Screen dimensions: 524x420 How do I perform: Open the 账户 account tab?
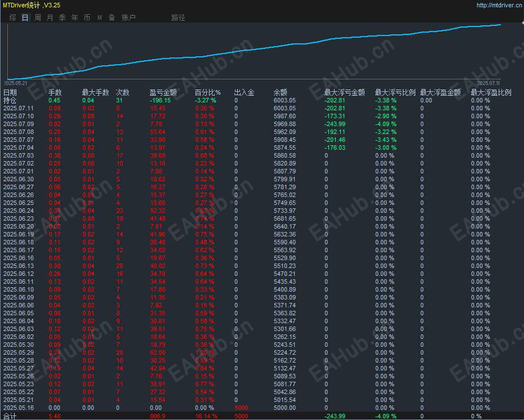point(128,17)
